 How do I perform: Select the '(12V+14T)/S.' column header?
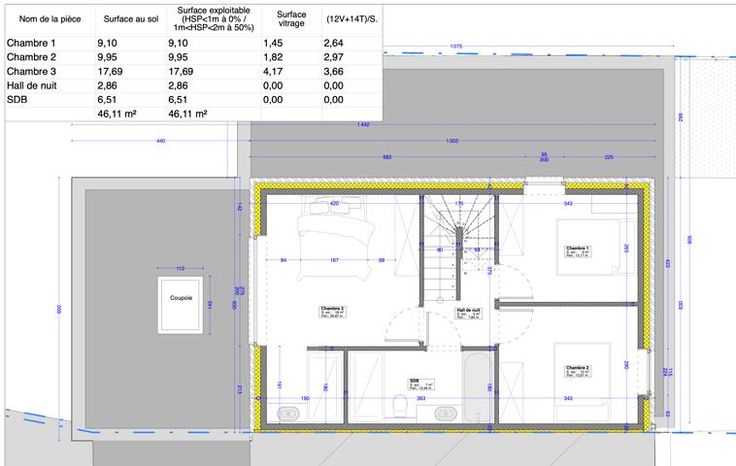(349, 18)
